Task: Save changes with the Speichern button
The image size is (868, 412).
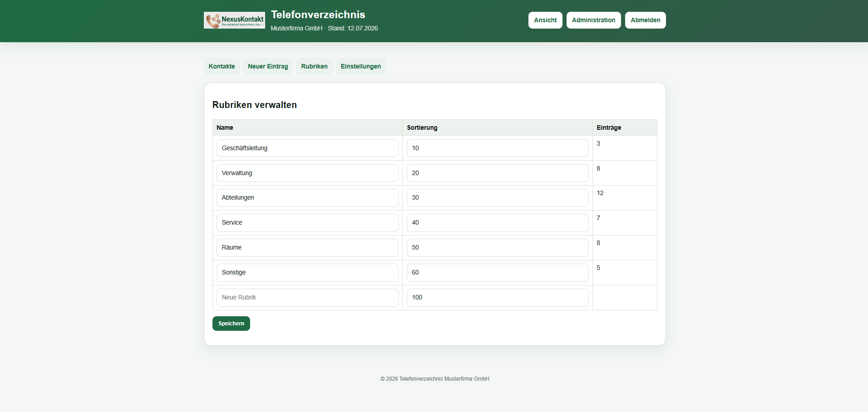Action: click(231, 324)
